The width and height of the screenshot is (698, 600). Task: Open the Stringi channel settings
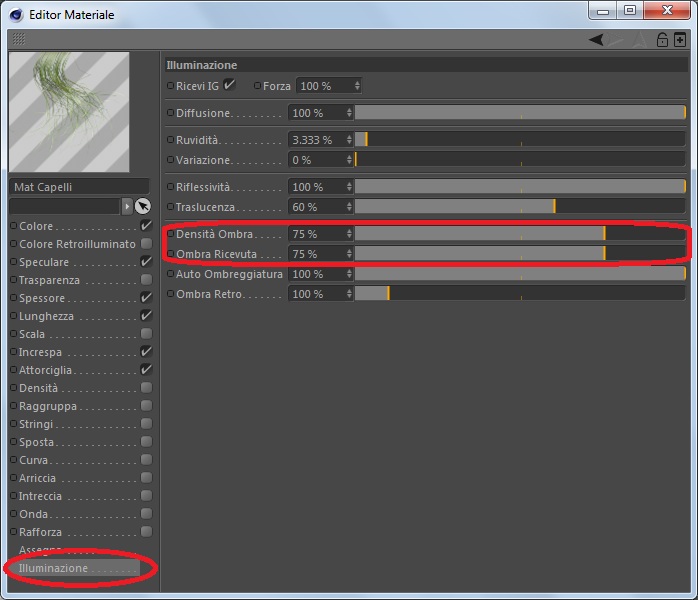click(x=36, y=424)
